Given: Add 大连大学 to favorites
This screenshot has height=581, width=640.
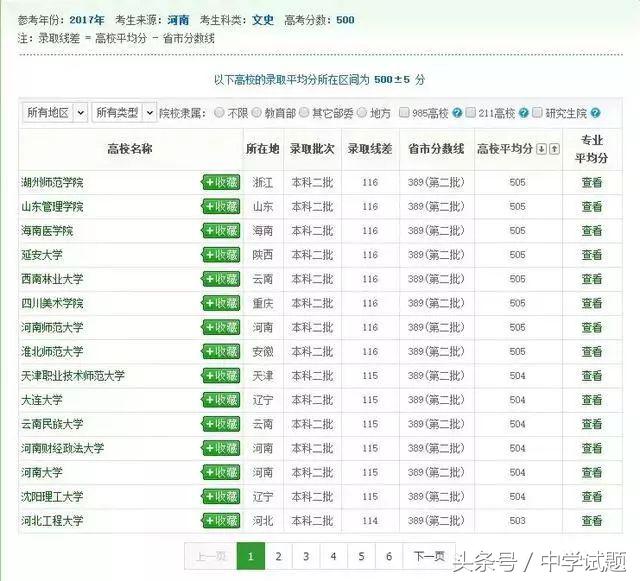Looking at the screenshot, I should click(x=220, y=400).
